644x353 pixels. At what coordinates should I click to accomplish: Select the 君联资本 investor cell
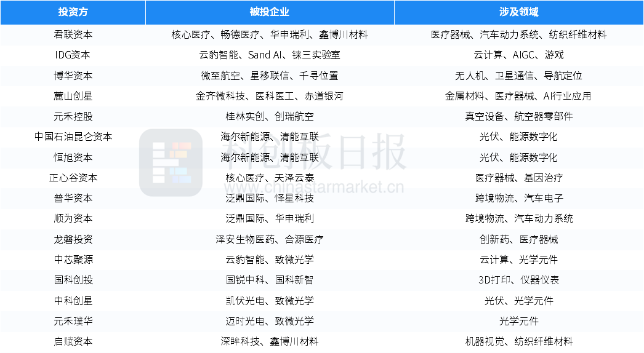pos(73,35)
